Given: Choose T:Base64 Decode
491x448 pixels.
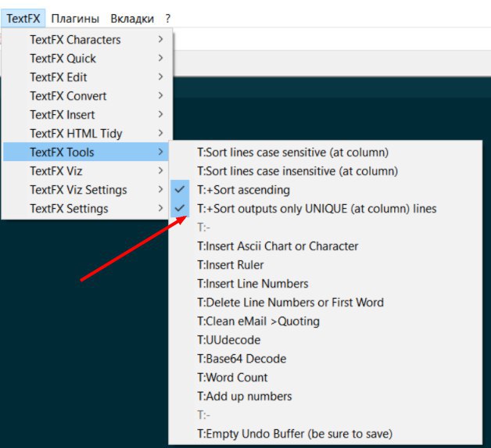Looking at the screenshot, I should pyautogui.click(x=325, y=359).
